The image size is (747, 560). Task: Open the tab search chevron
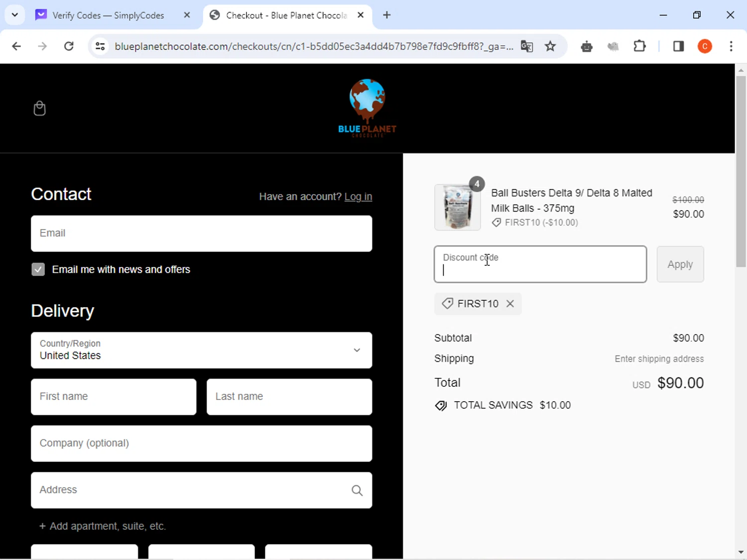pos(15,15)
